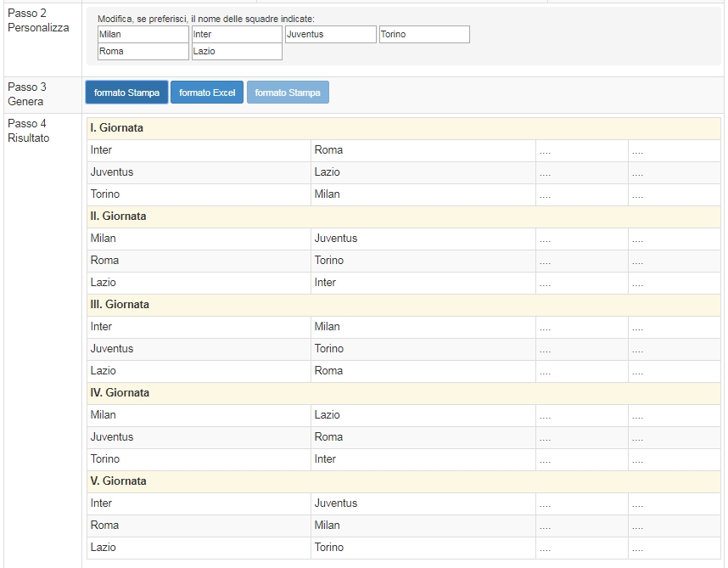The image size is (728, 568).
Task: Click Torino in the Torino–Inter match row
Action: [105, 458]
